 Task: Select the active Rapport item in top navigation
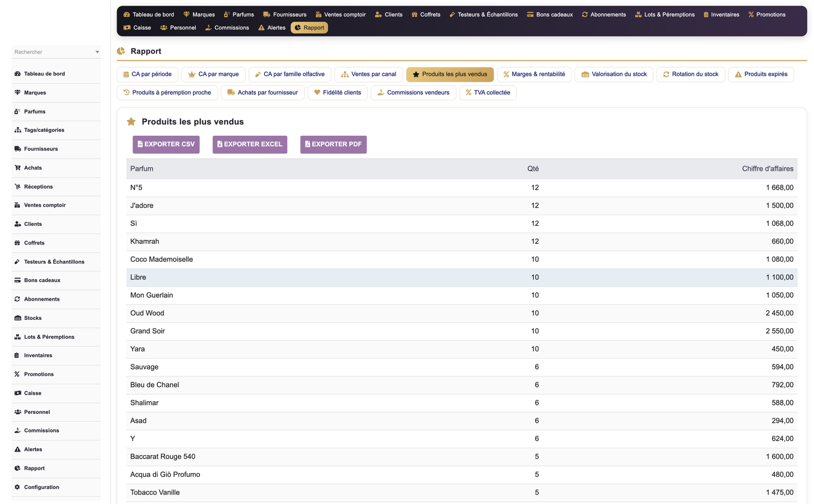(x=309, y=28)
